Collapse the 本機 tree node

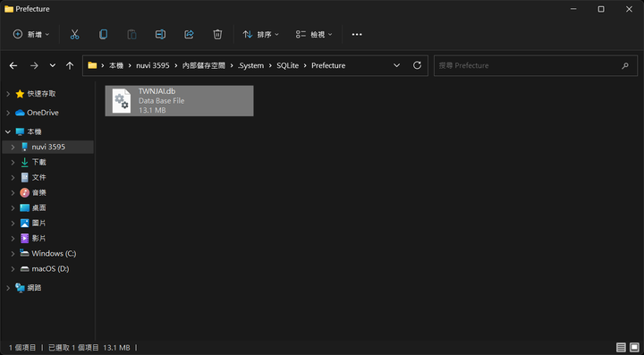pyautogui.click(x=8, y=131)
